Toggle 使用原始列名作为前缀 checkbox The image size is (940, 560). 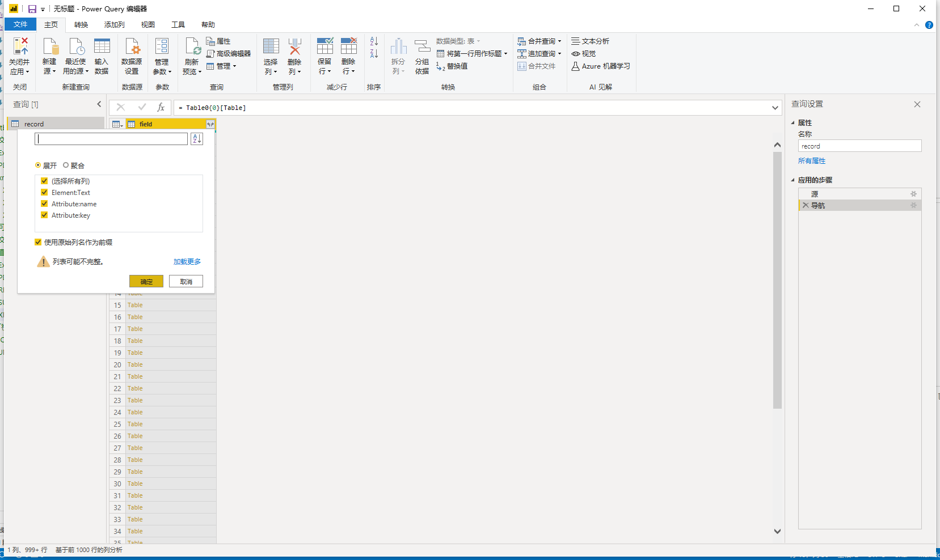tap(38, 243)
